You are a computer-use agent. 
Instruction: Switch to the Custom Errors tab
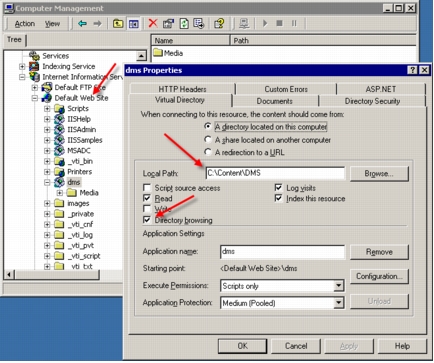286,89
